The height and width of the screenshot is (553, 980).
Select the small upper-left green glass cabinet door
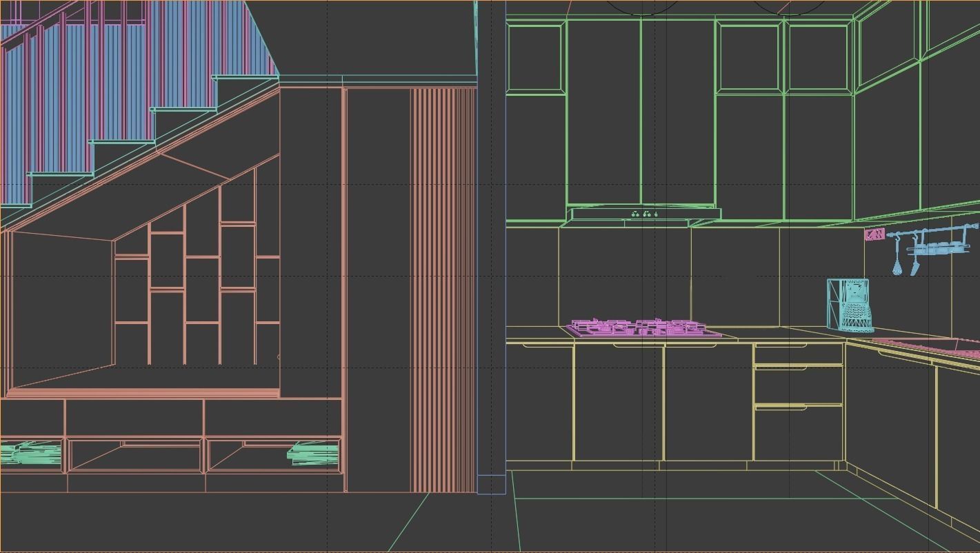535,58
